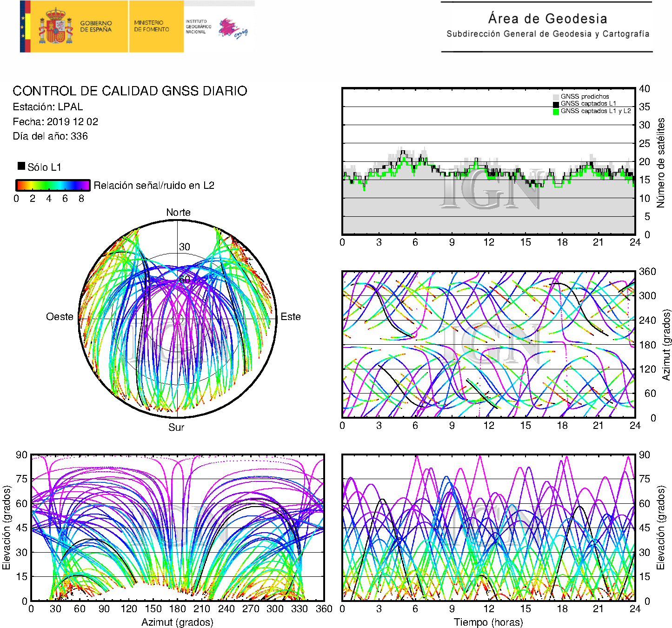Click the Spain flag stripe at the left of the banner
This screenshot has height=628, width=672.
(25, 27)
